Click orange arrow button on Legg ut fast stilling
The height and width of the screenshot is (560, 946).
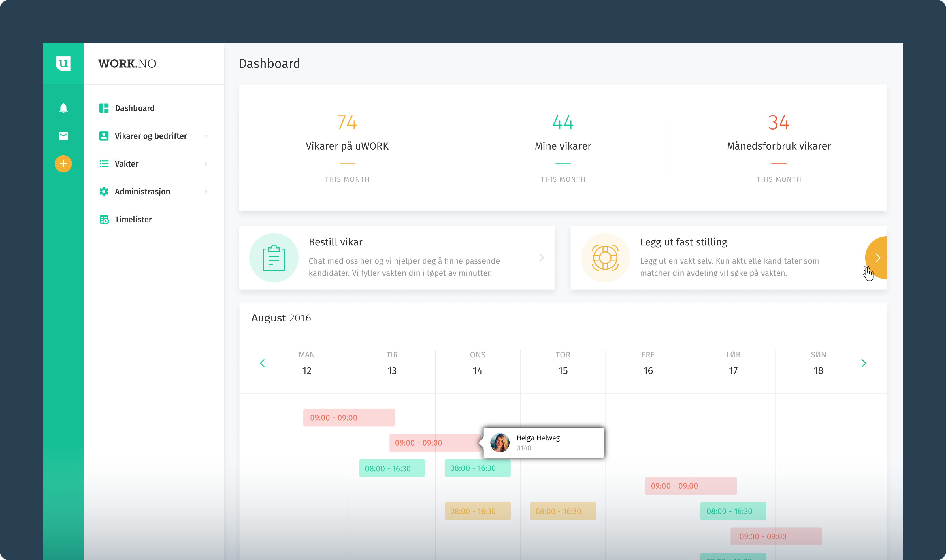click(877, 258)
